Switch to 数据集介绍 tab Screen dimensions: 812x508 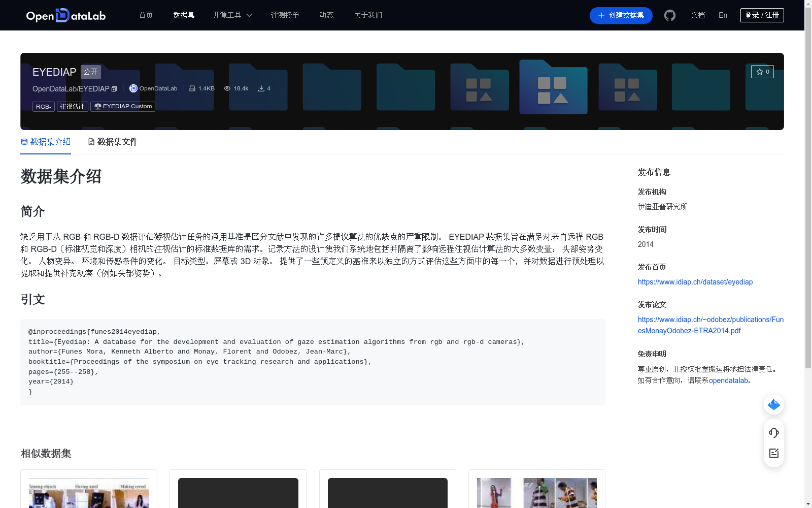pyautogui.click(x=46, y=142)
